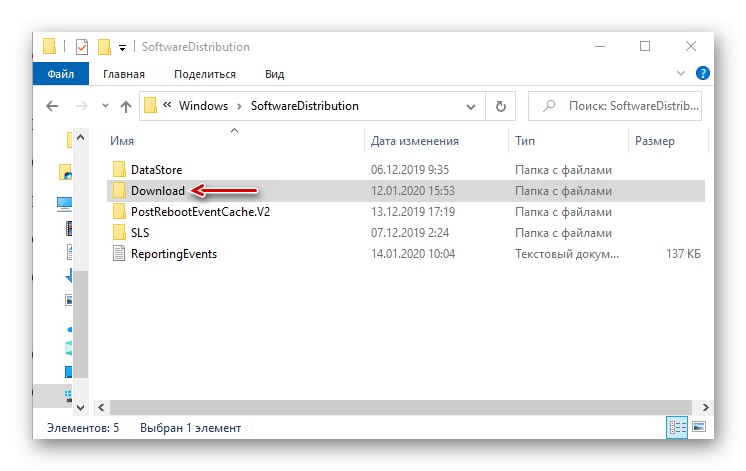Click Windows in the address breadcrumb
The width and height of the screenshot is (746, 471).
(x=204, y=106)
